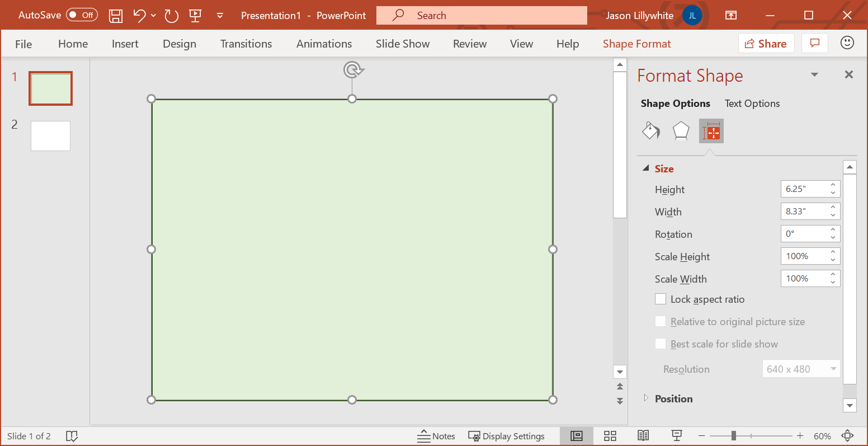Click the Scale Width value field

pos(803,279)
